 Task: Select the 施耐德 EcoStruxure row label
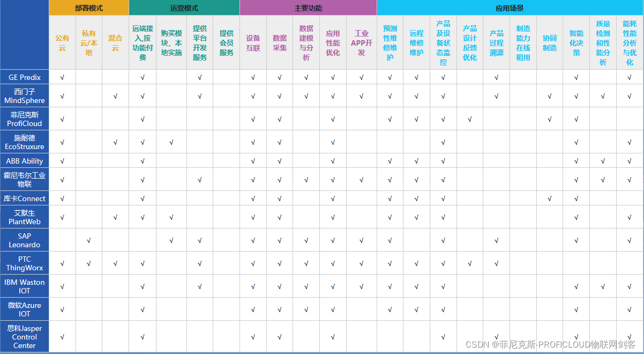click(x=25, y=142)
